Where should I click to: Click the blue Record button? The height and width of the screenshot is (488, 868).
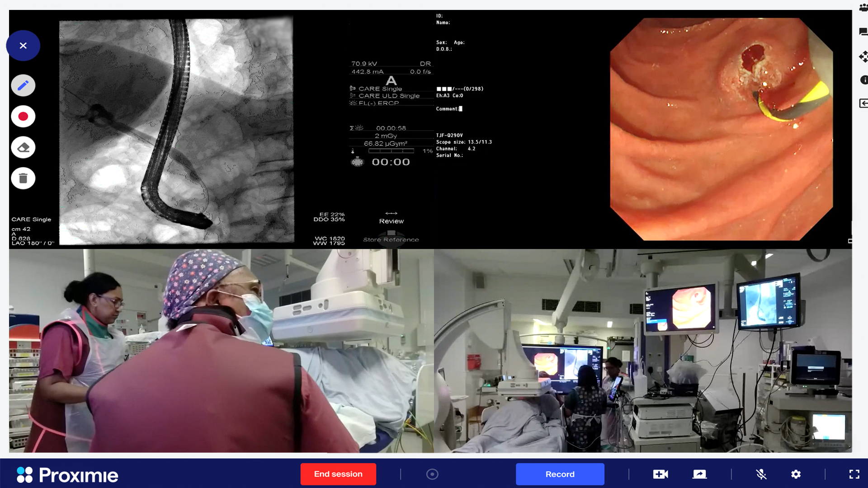pos(560,474)
